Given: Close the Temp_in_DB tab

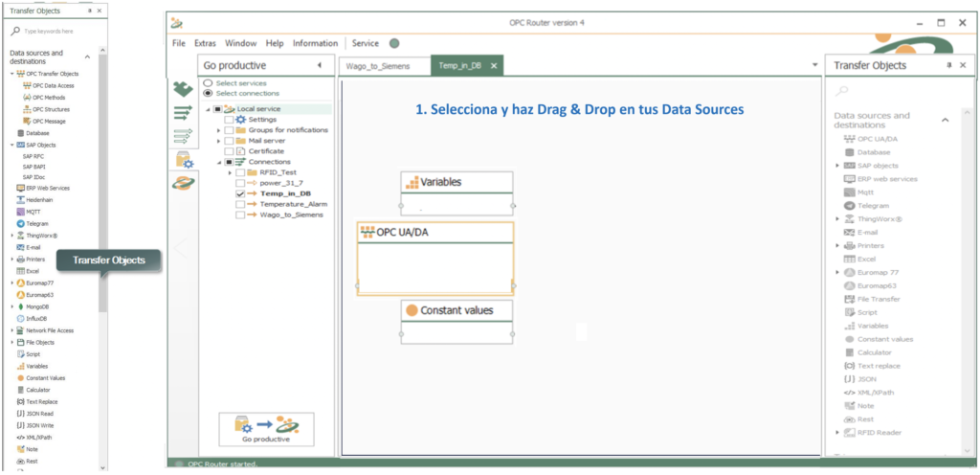Looking at the screenshot, I should tap(493, 66).
